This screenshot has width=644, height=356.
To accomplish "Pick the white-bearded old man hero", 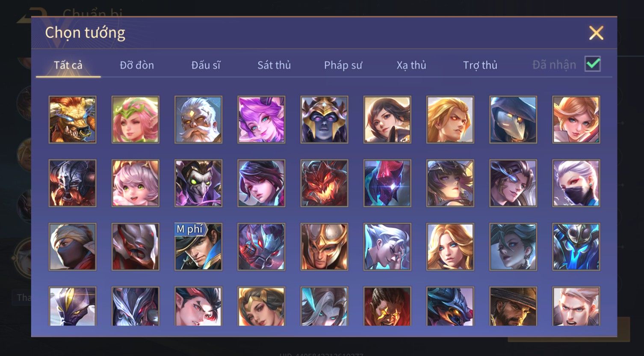I will [198, 119].
